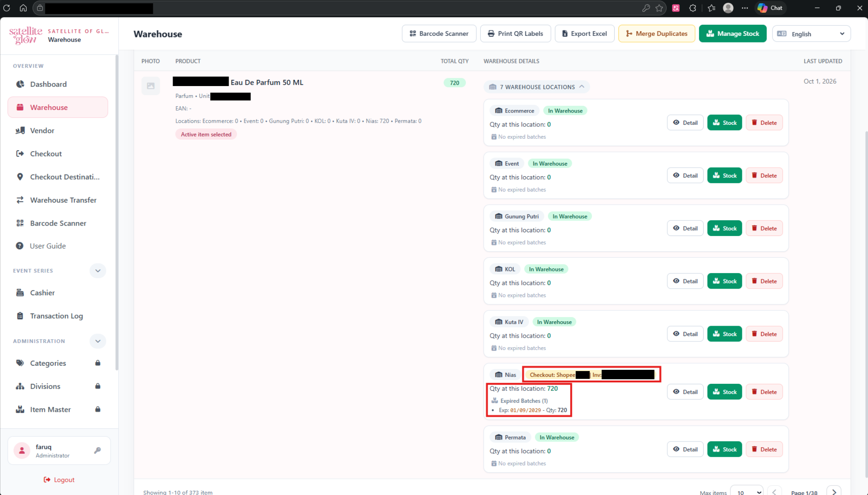Click the lock icon beside Categories
This screenshot has width=868, height=495.
click(98, 363)
